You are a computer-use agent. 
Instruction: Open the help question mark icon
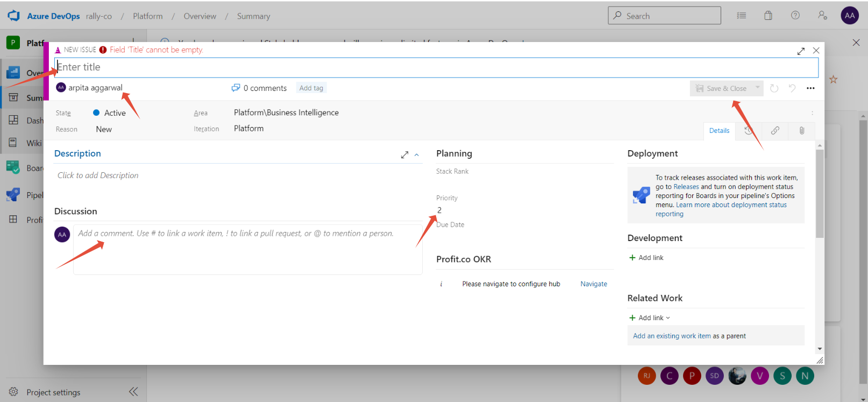pyautogui.click(x=795, y=16)
